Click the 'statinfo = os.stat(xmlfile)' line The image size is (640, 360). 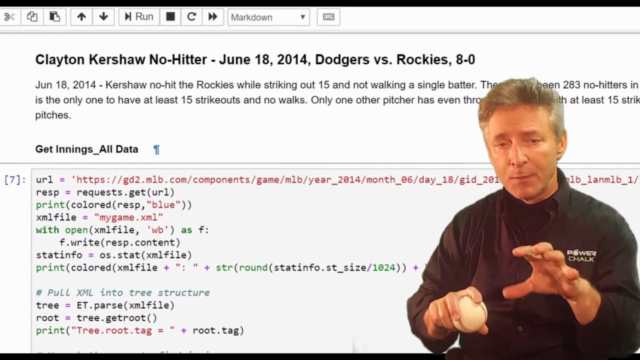coord(113,255)
